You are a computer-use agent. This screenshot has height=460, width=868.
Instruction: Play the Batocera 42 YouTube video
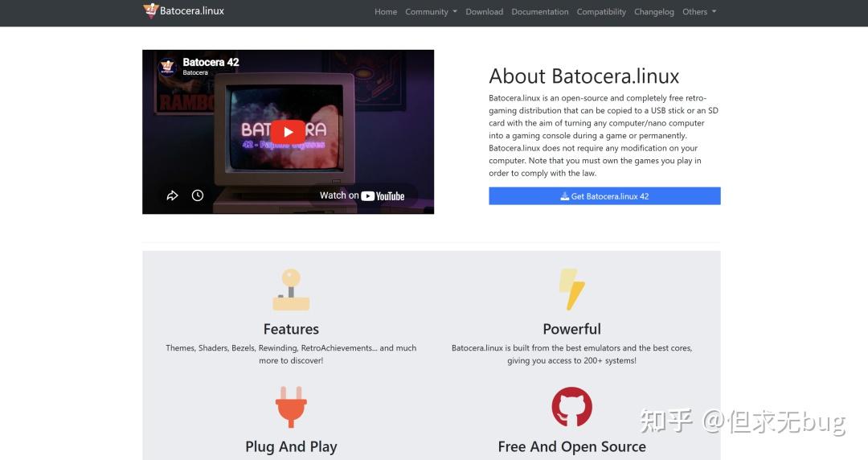click(288, 132)
